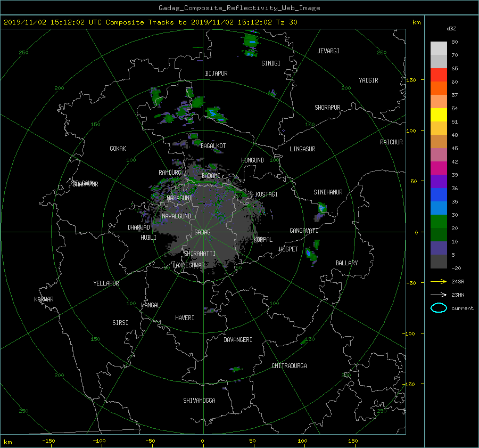Select the BALLARY city label
Screen dimensions: 479x448
[346, 263]
